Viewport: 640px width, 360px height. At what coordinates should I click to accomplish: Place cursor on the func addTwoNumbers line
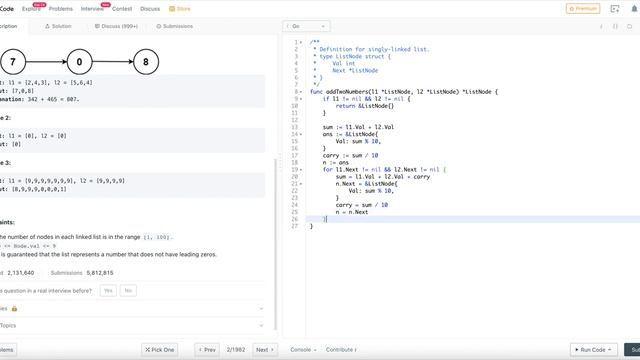pos(404,92)
